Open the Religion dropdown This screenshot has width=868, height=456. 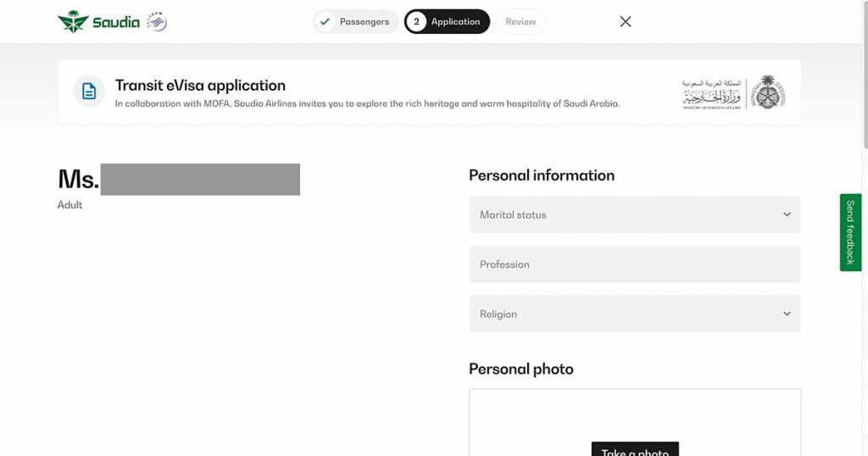coord(635,314)
